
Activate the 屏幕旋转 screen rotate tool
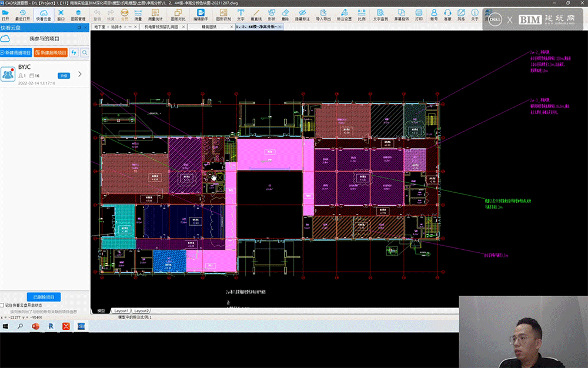tap(402, 14)
